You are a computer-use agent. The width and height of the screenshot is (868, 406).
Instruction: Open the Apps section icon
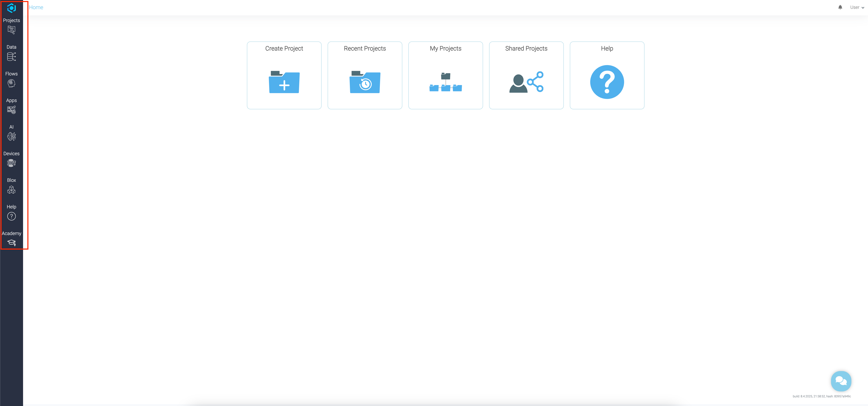pyautogui.click(x=12, y=110)
